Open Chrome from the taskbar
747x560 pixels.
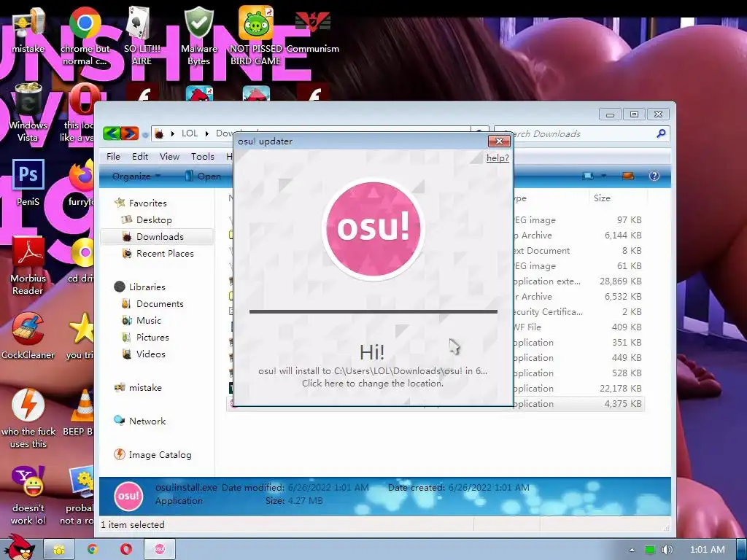(93, 550)
